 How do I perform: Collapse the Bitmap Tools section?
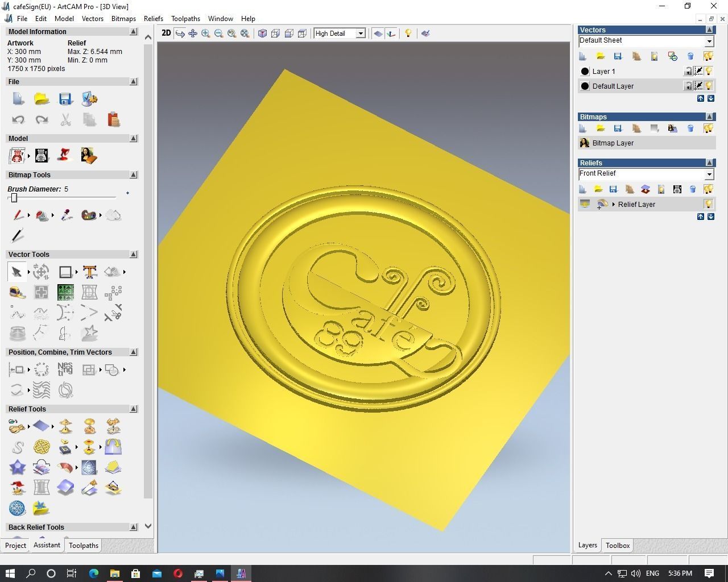(134, 175)
